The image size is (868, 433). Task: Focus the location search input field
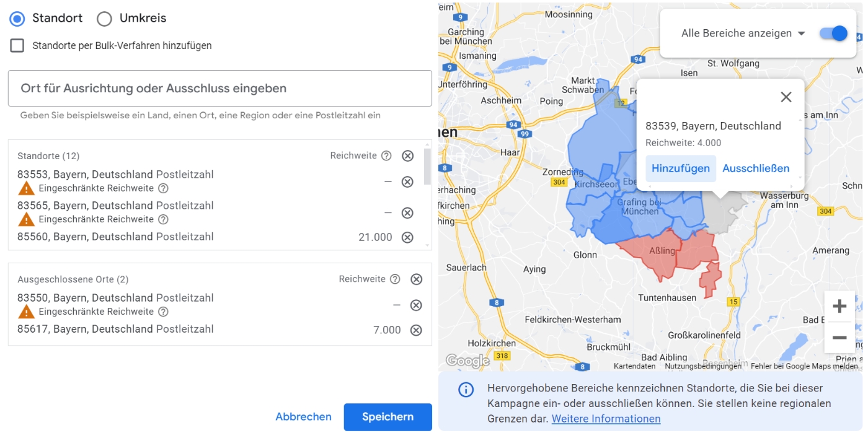(219, 89)
